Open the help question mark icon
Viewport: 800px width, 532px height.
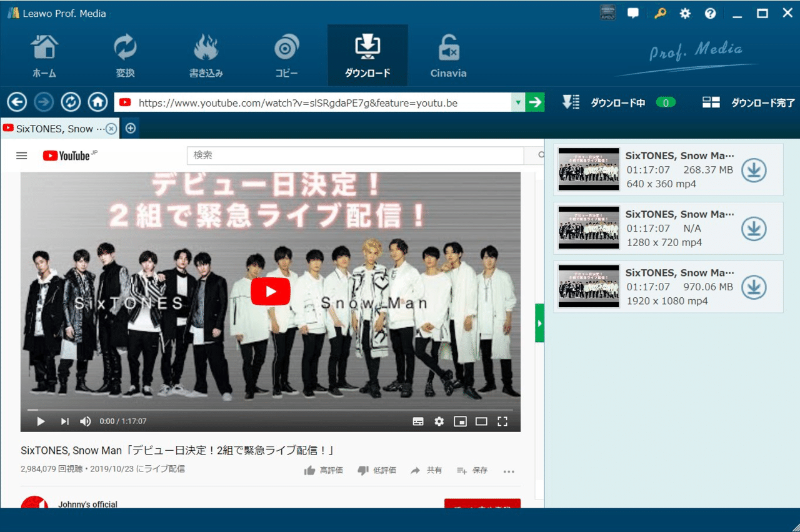pos(710,13)
